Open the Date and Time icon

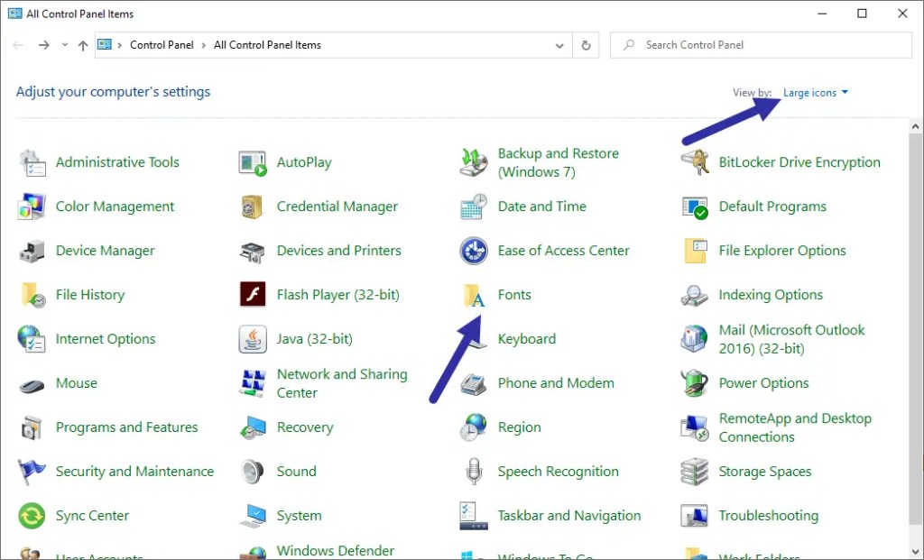pos(474,207)
